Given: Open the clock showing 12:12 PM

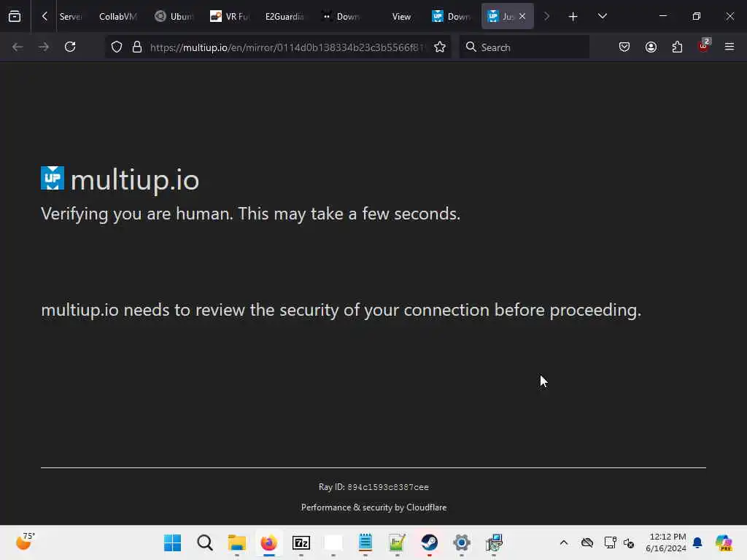Looking at the screenshot, I should [x=665, y=542].
